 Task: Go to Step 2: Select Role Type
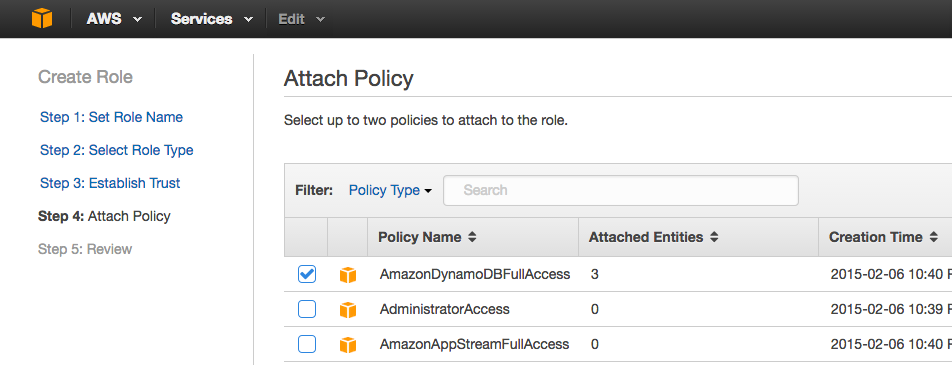[x=117, y=150]
